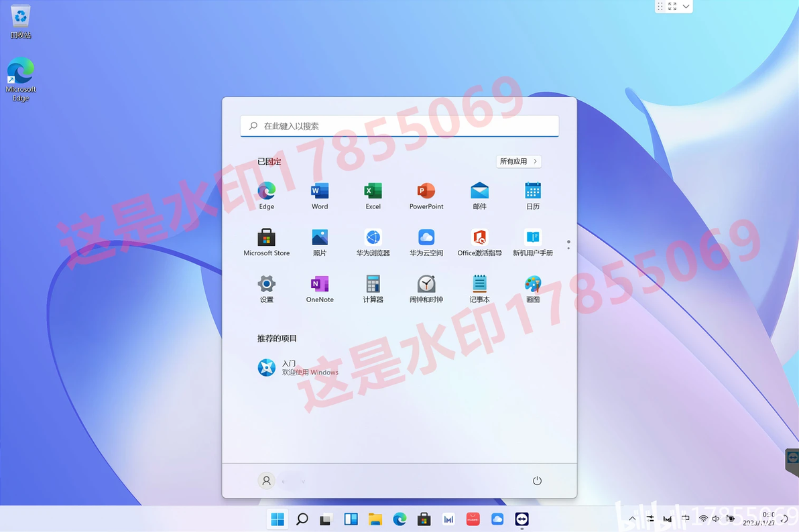
Task: Open taskbar search magnifier
Action: coord(302,519)
